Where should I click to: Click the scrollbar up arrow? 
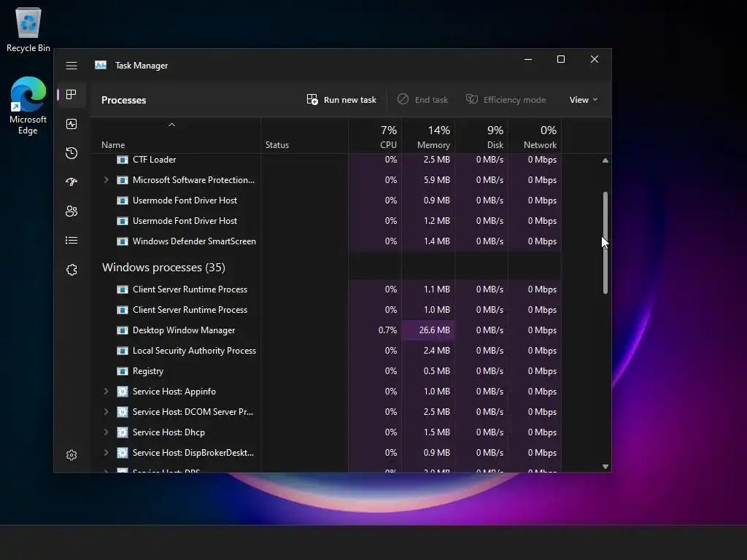(x=605, y=160)
